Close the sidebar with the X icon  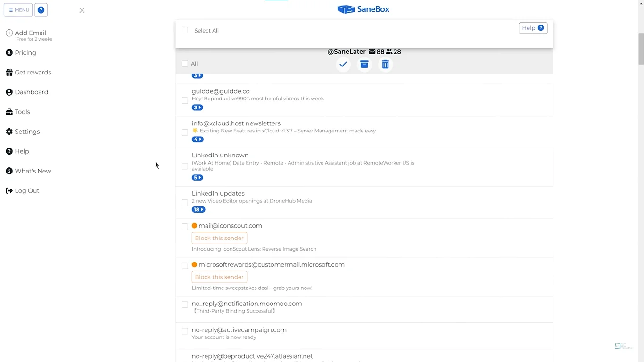coord(82,10)
